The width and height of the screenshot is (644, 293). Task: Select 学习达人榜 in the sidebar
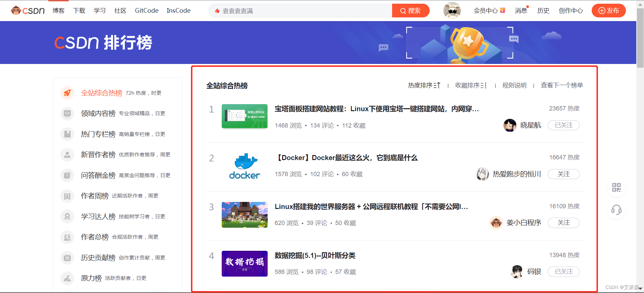coord(98,217)
